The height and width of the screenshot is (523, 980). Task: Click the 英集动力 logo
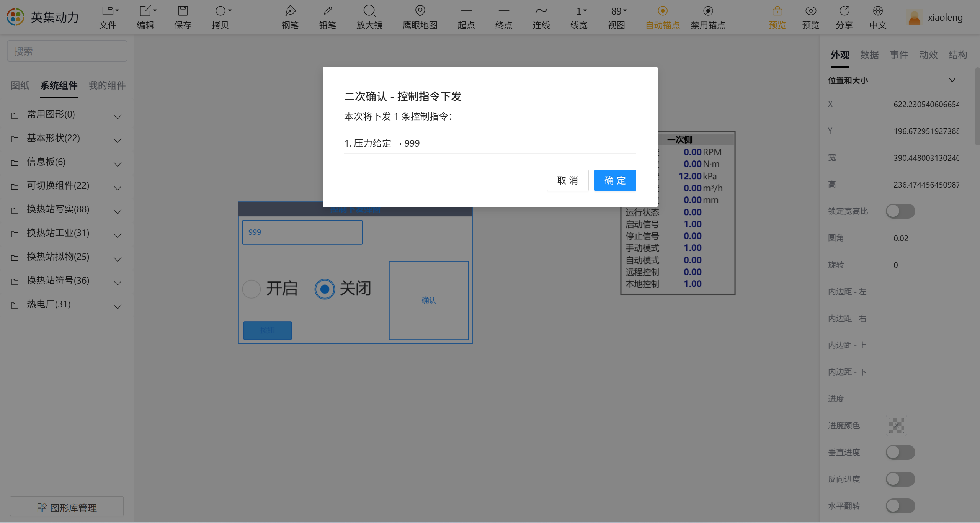(15, 17)
